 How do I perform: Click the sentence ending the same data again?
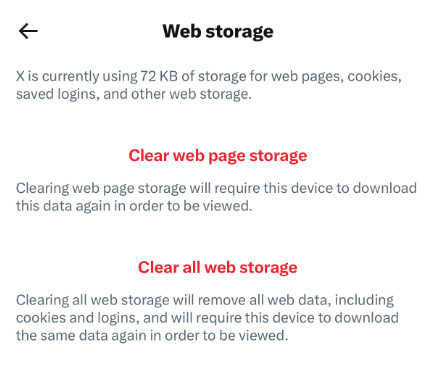pos(152,335)
